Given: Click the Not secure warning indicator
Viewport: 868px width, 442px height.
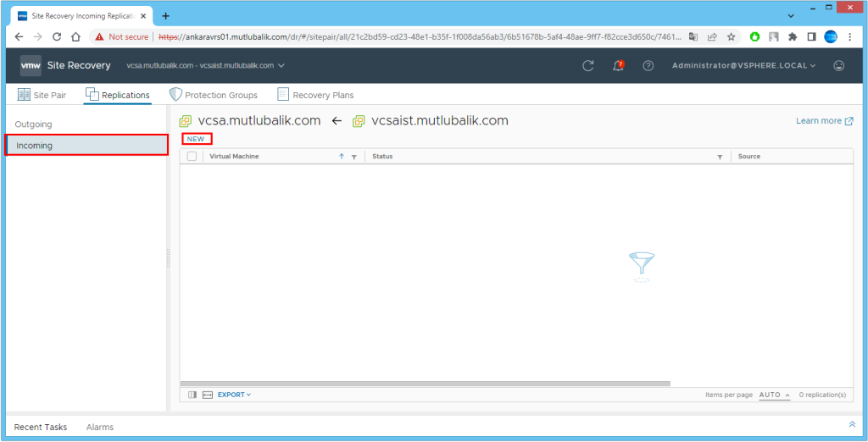Looking at the screenshot, I should point(122,37).
